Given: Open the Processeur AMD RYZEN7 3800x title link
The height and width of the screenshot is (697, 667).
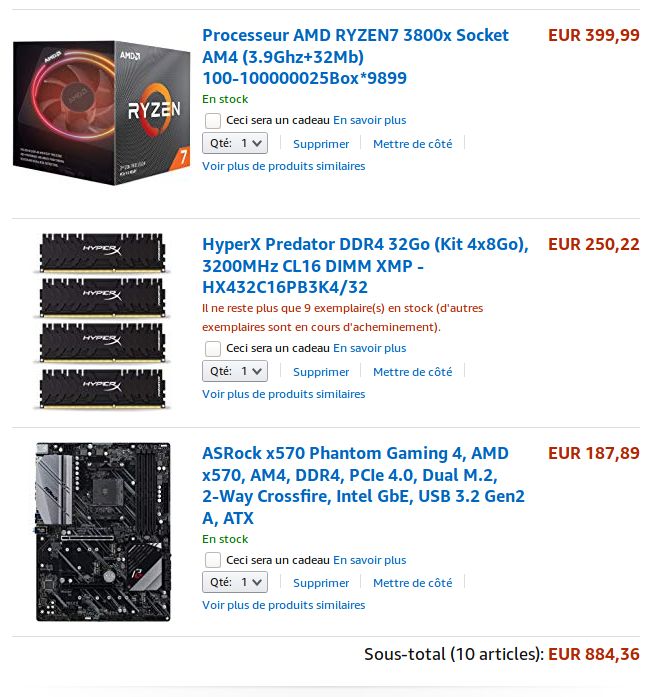Looking at the screenshot, I should 355,56.
